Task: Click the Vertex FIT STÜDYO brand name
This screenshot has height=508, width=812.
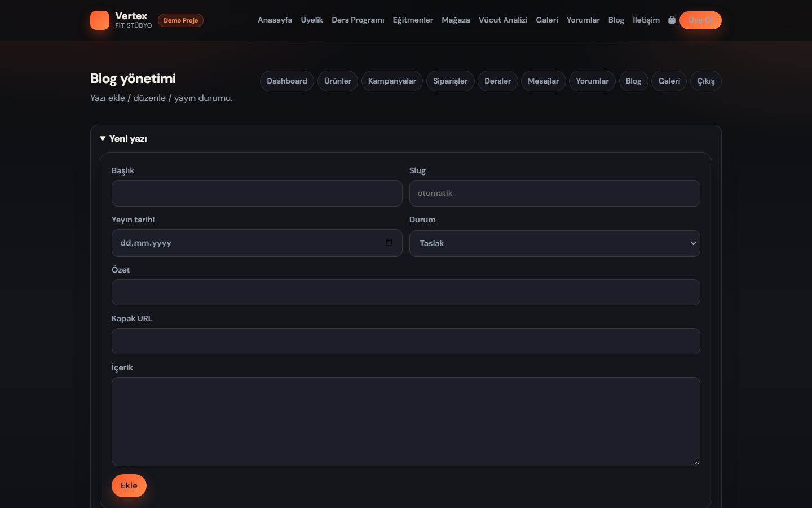Action: pos(134,20)
